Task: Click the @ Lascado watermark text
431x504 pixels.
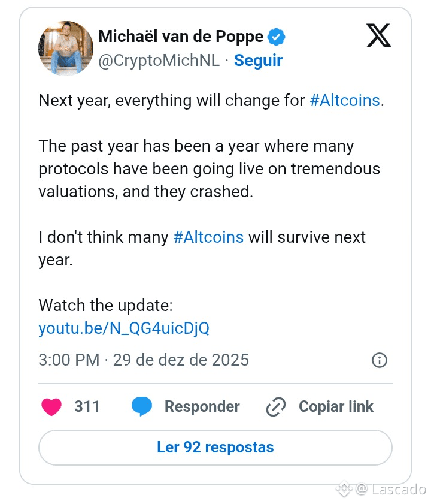Action: [391, 490]
